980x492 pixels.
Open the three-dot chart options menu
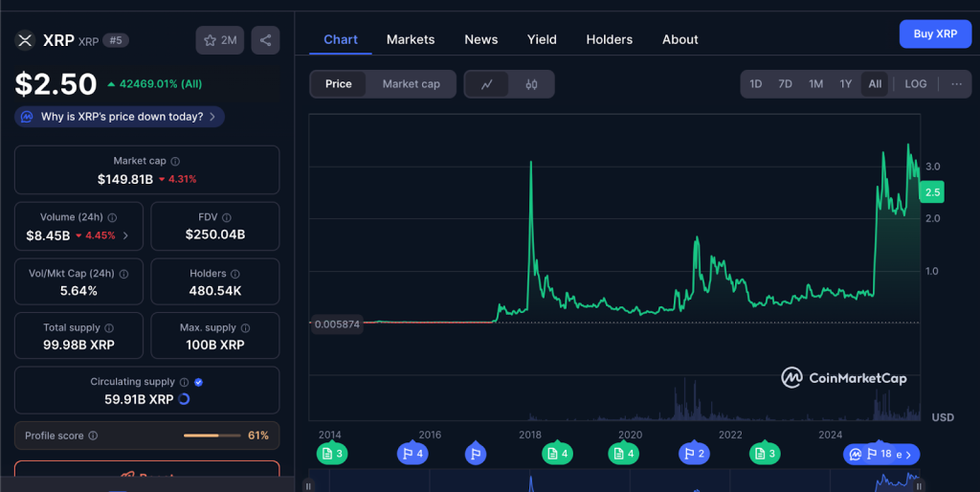(956, 84)
